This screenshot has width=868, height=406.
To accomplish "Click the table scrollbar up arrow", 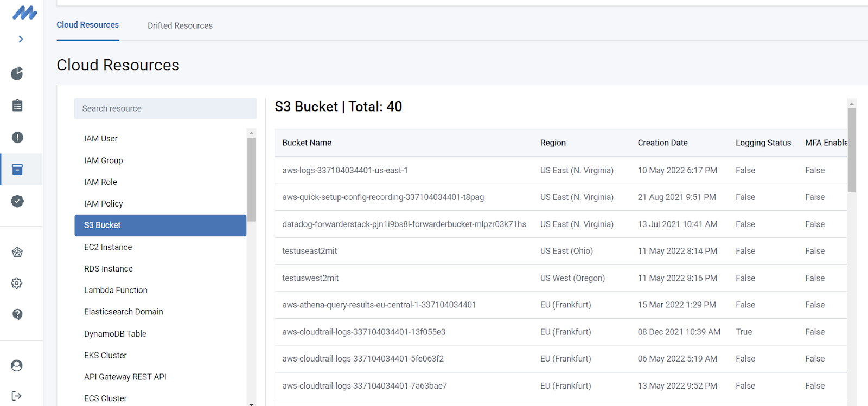I will (x=852, y=103).
